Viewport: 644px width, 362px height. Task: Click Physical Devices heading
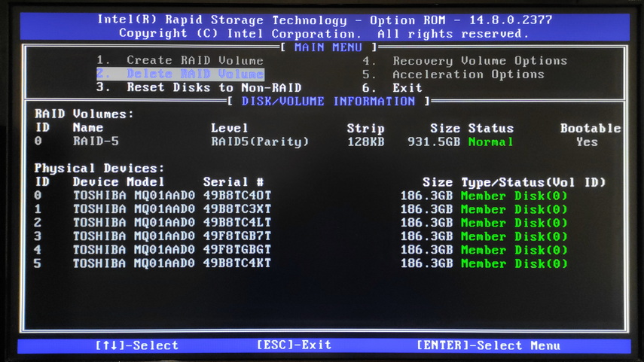click(x=99, y=168)
